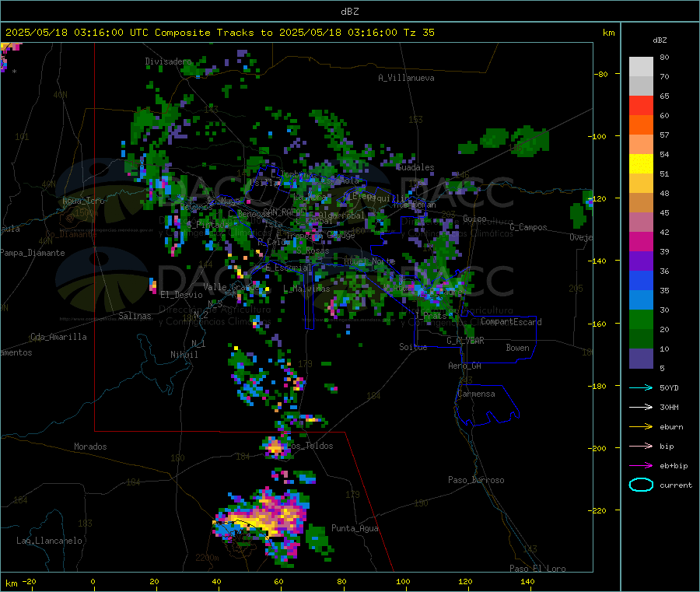Select the bottom slate-purple swatch of dBZ scale
The image size is (700, 592).
click(x=641, y=359)
